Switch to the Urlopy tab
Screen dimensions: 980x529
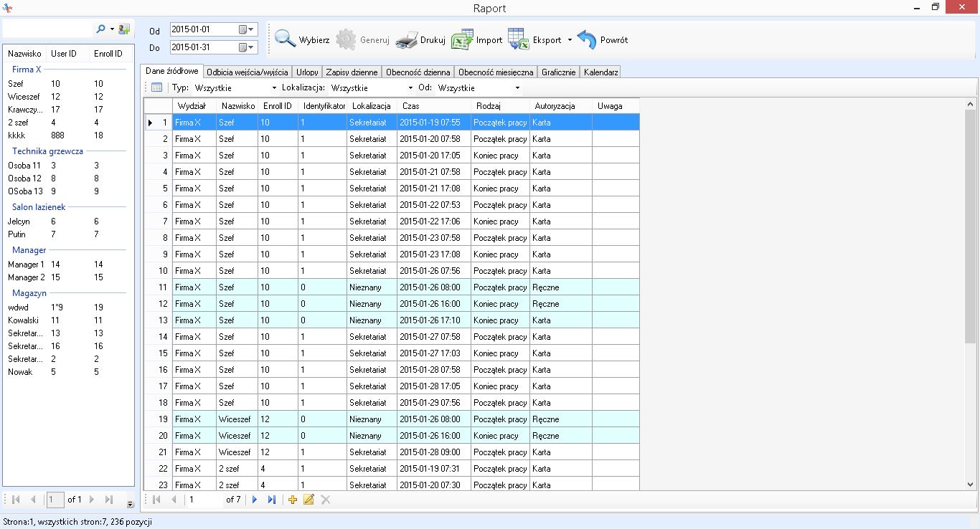click(x=307, y=72)
